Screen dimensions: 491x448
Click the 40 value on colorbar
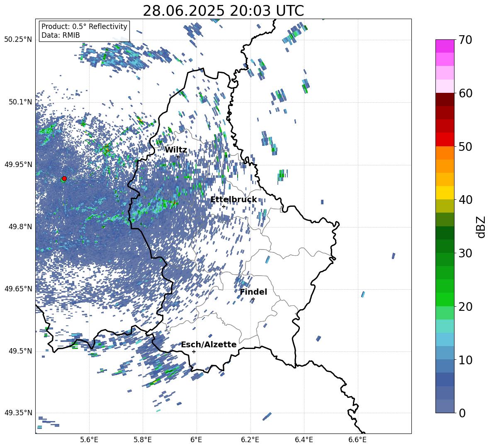tap(466, 200)
